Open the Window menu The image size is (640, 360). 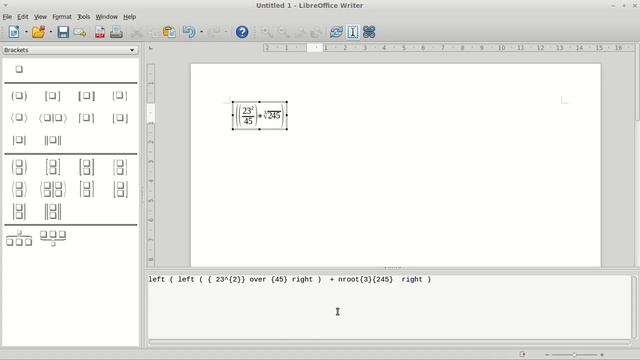[x=107, y=17]
